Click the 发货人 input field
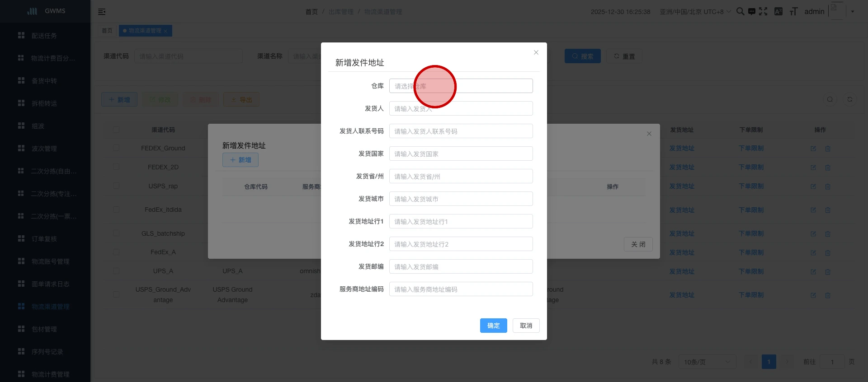Screen dimensions: 868x382 461,108
